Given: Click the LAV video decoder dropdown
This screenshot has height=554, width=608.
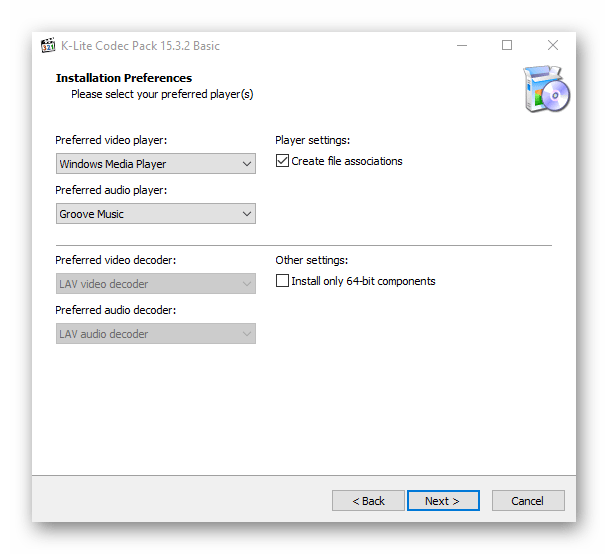Looking at the screenshot, I should click(x=155, y=283).
